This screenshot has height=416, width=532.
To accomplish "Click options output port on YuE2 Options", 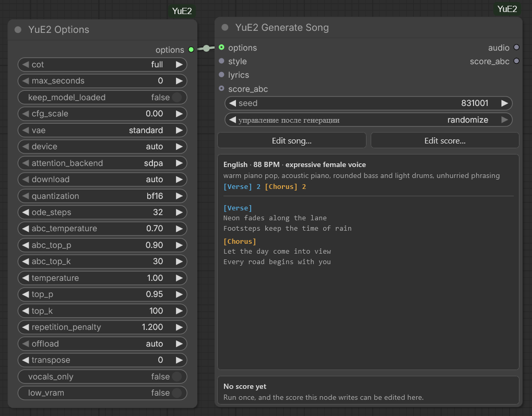I will click(191, 50).
